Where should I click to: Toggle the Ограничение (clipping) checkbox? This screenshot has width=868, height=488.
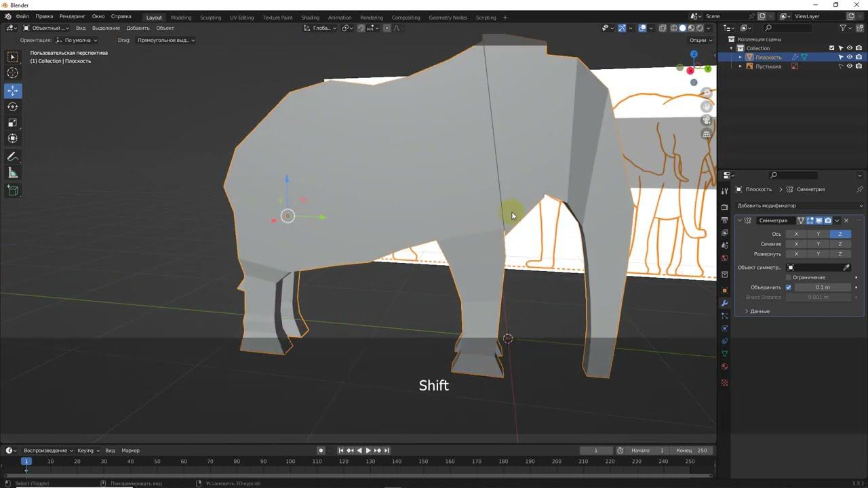pyautogui.click(x=788, y=277)
